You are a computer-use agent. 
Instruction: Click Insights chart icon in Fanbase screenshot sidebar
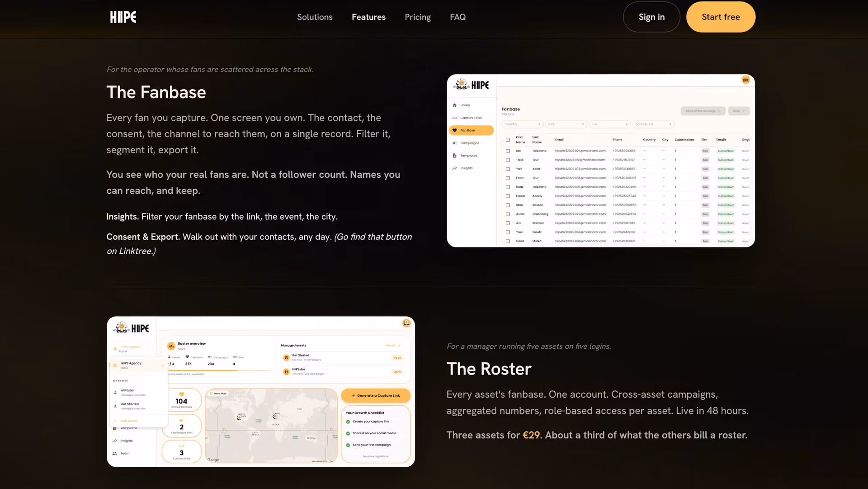(x=454, y=168)
